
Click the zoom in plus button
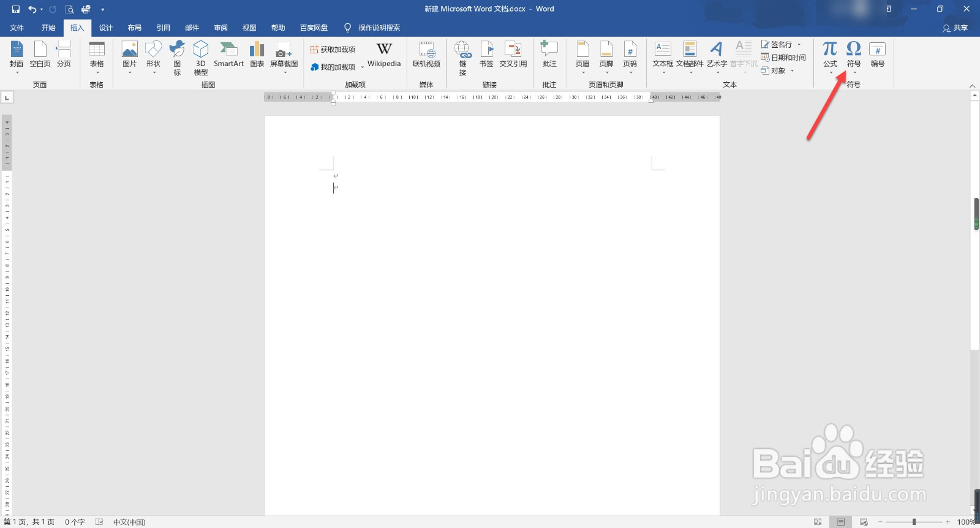pos(948,522)
